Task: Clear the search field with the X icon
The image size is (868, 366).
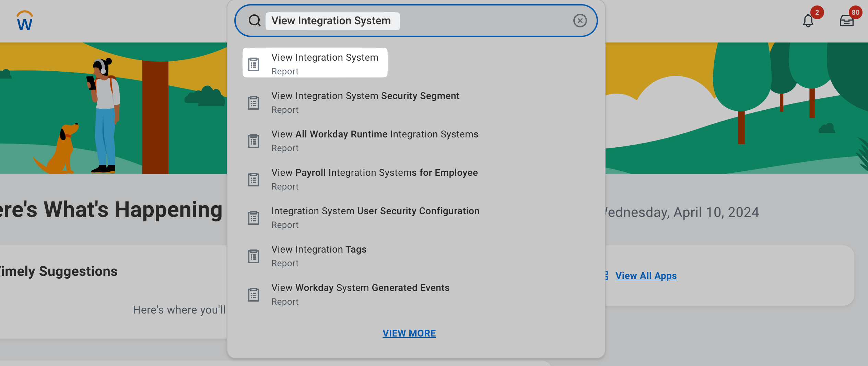Action: tap(580, 21)
